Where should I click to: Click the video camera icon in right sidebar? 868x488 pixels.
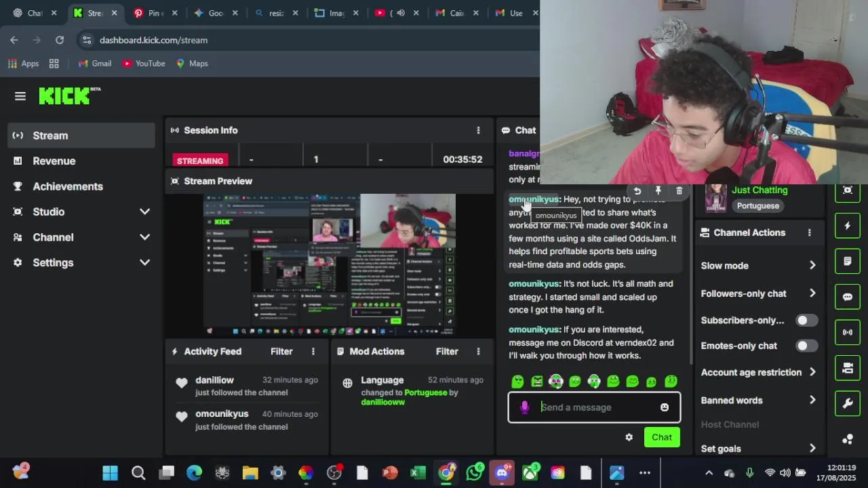(847, 368)
